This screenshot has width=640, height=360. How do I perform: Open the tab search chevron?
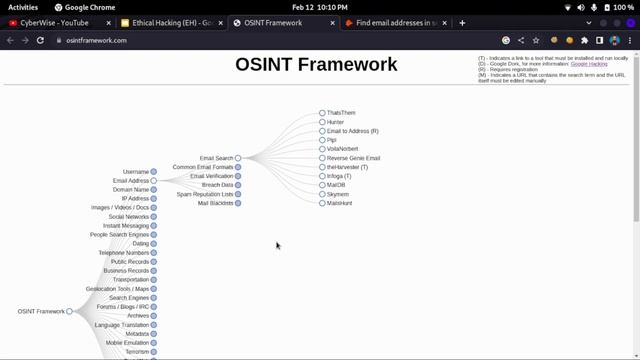click(x=589, y=23)
